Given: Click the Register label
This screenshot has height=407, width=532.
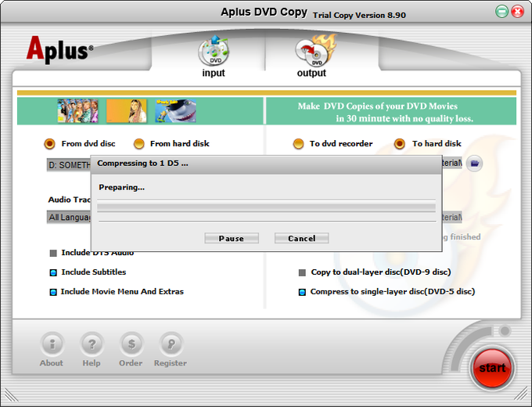Looking at the screenshot, I should click(171, 363).
